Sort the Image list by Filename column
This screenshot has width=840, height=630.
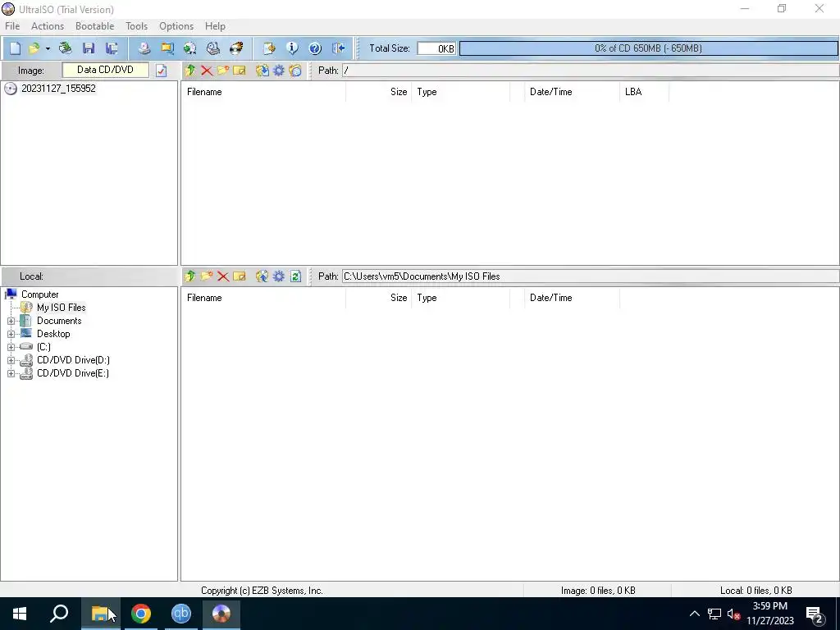(x=263, y=92)
